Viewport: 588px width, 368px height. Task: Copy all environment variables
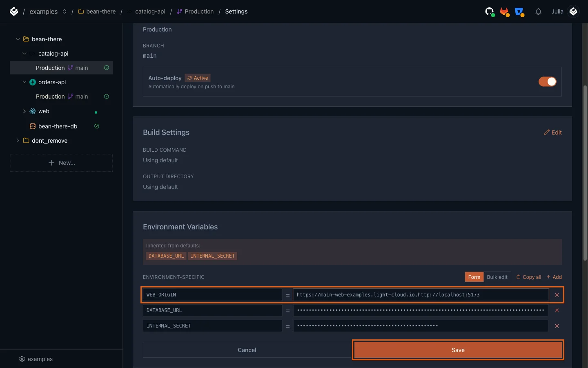(x=529, y=277)
